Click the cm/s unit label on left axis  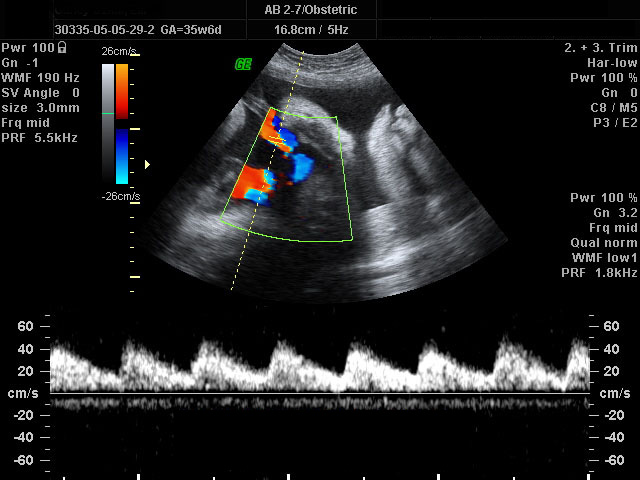23,393
